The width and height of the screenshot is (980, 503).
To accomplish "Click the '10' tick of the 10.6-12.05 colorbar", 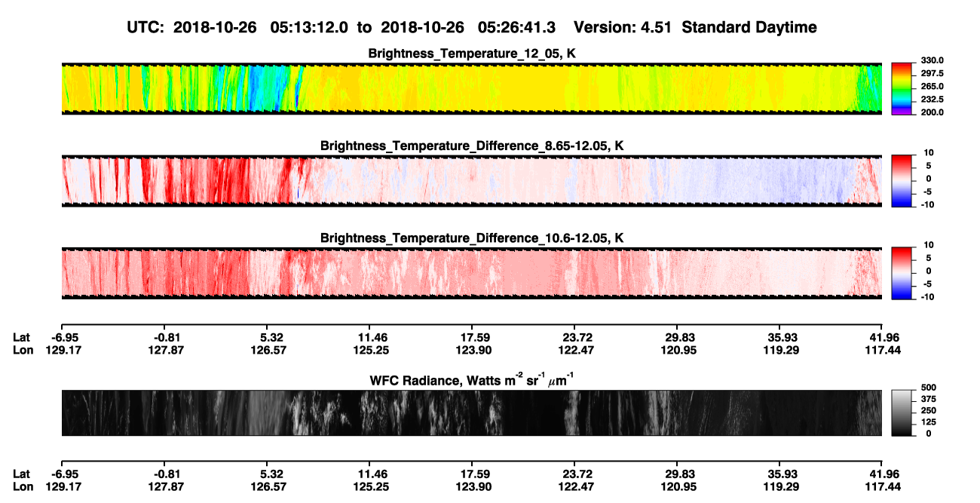I will [929, 245].
